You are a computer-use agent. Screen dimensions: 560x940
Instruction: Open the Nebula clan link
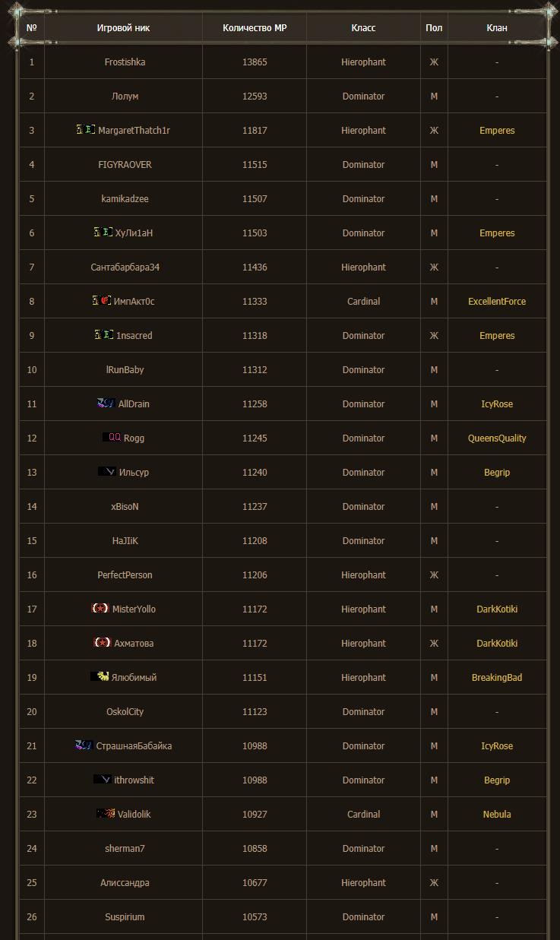497,815
